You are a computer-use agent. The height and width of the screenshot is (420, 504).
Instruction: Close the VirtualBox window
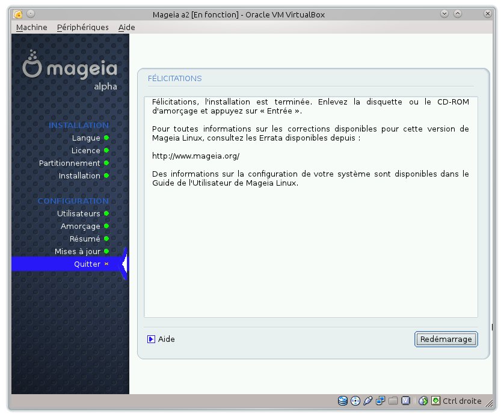click(488, 14)
